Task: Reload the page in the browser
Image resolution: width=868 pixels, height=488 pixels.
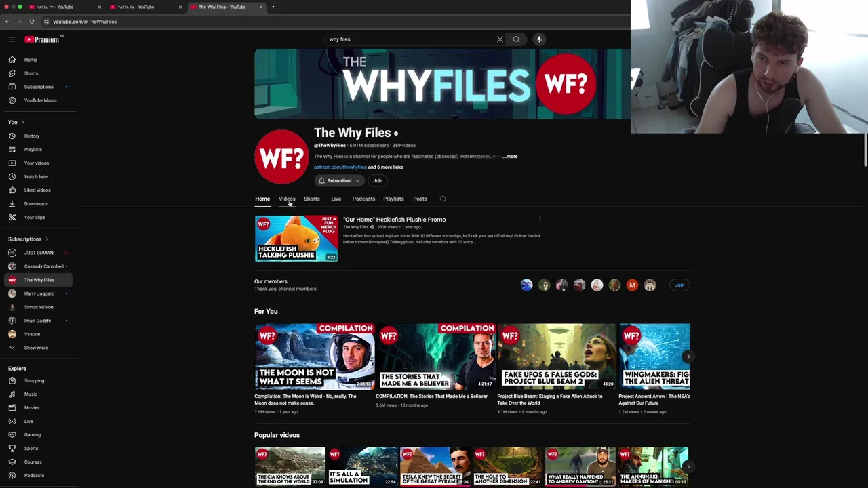Action: [31, 22]
